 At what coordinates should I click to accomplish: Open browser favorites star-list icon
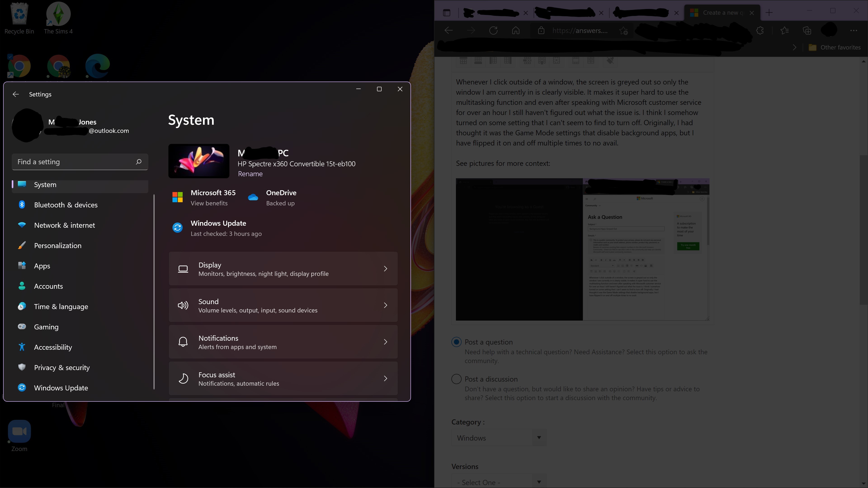click(784, 31)
